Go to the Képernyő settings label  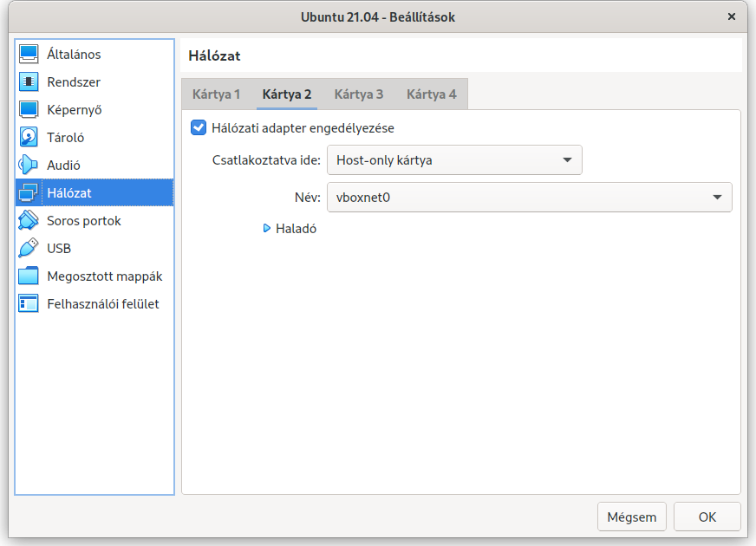click(75, 110)
